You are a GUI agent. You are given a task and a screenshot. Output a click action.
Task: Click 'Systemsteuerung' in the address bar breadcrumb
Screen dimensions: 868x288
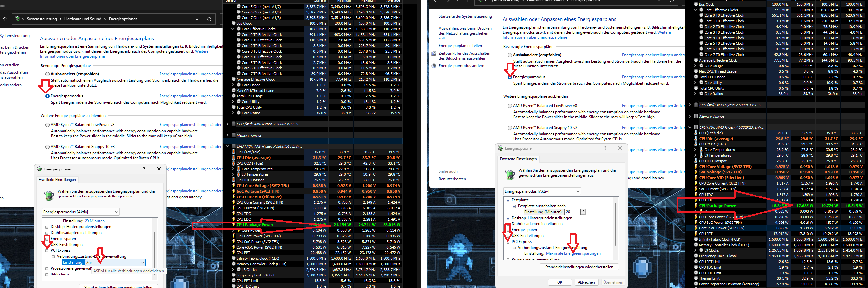coord(42,19)
